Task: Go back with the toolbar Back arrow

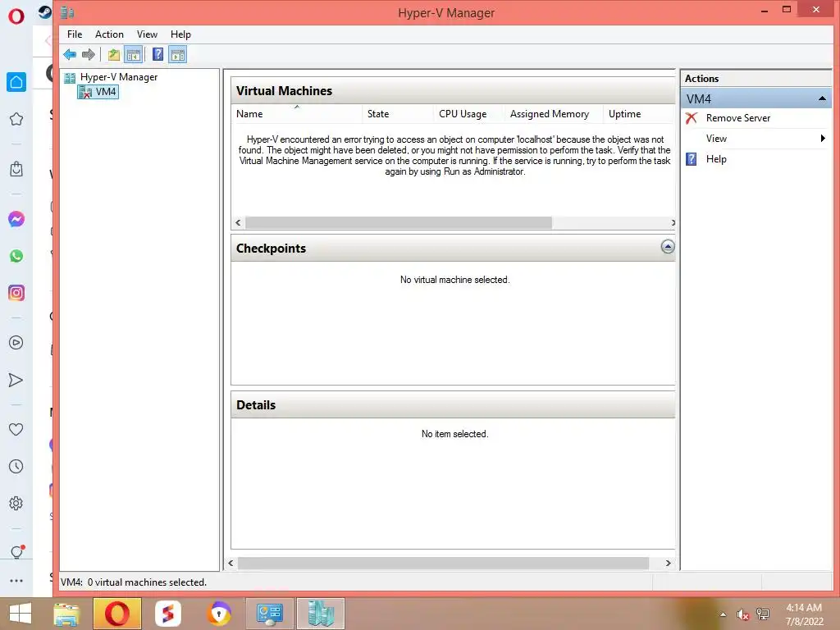Action: click(70, 55)
